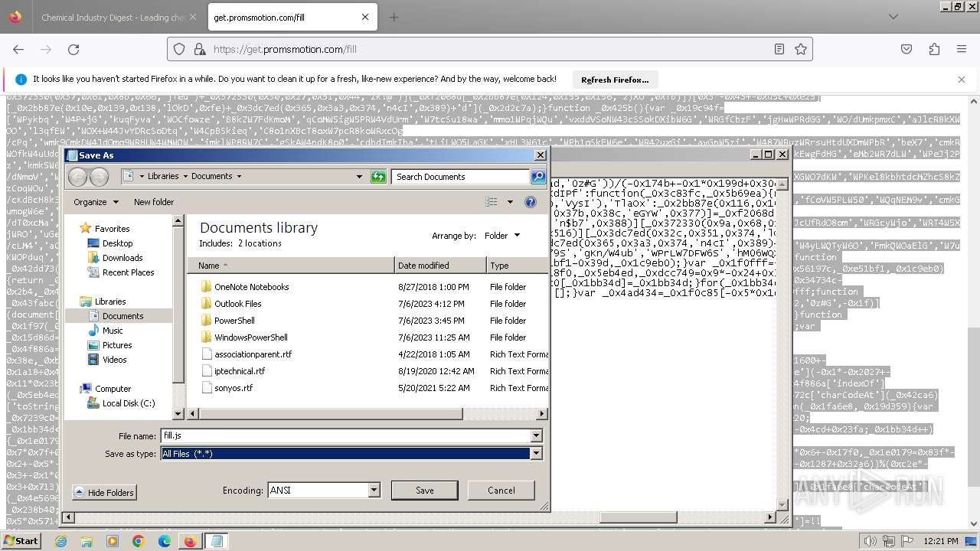Select Computer in navigation pane
The image size is (980, 551).
click(113, 389)
